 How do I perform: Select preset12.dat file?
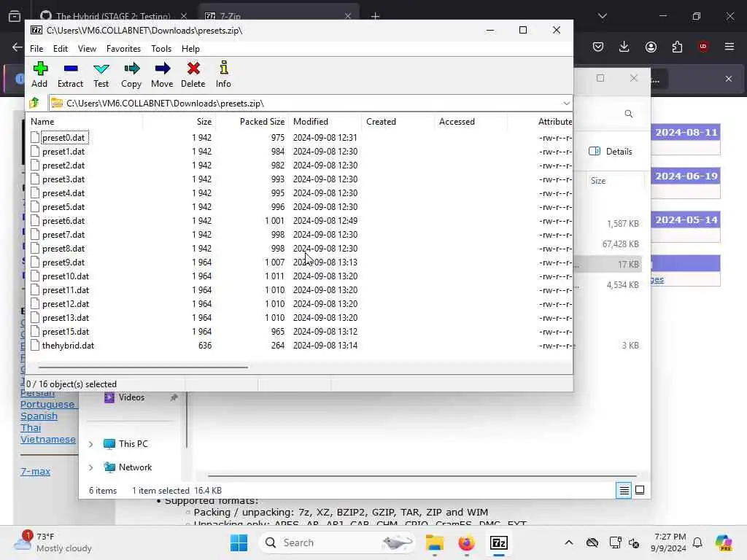(x=66, y=304)
